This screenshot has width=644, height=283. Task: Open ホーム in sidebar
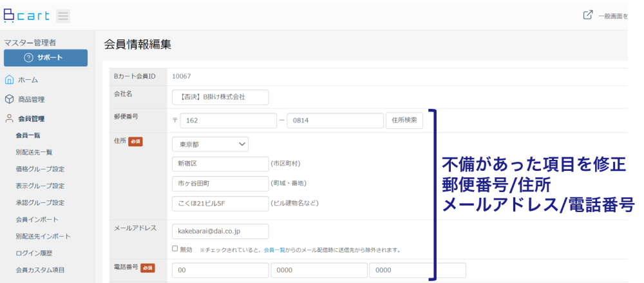coord(28,80)
